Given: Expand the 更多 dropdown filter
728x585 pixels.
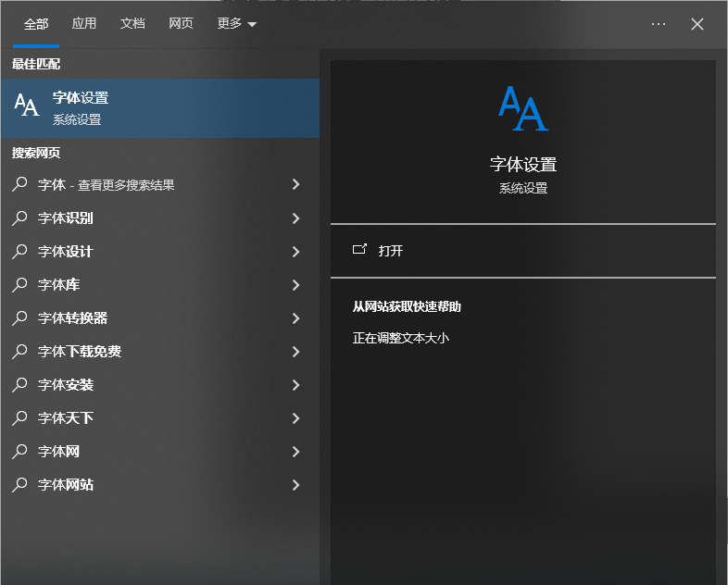Looking at the screenshot, I should click(x=236, y=24).
